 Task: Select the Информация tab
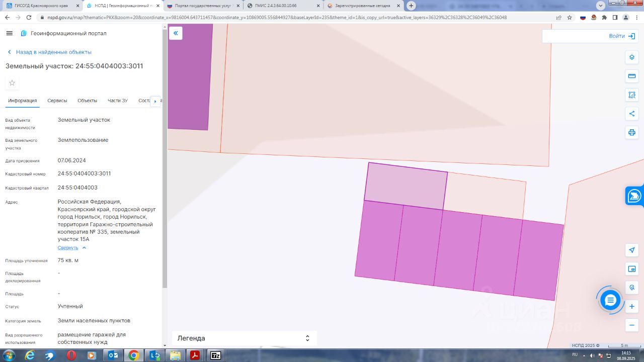pyautogui.click(x=22, y=101)
